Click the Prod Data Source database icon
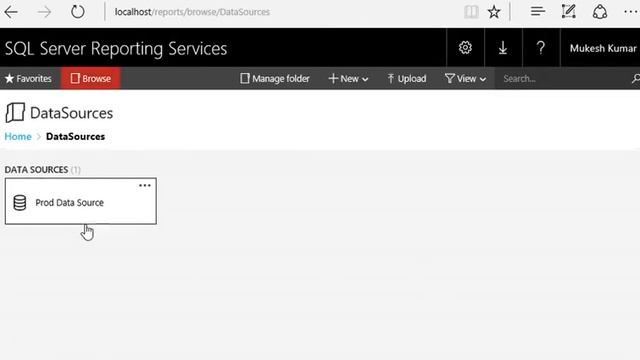The image size is (640, 360). [x=20, y=202]
